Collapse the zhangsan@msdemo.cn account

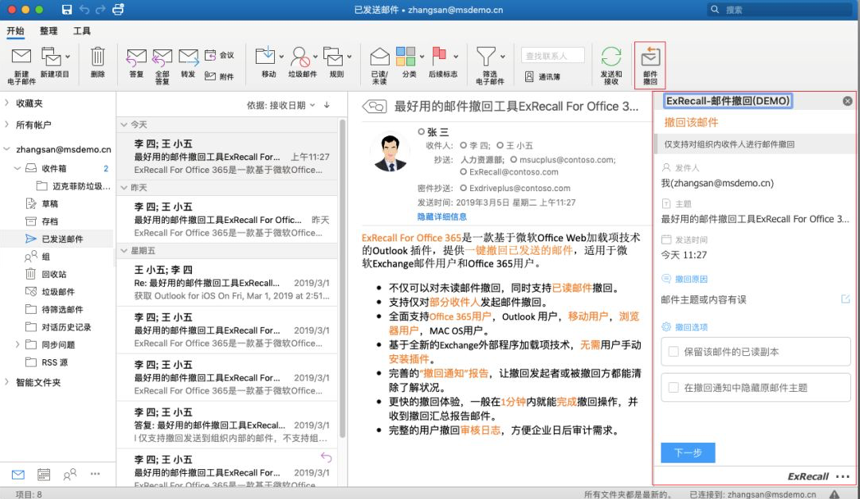[7, 149]
